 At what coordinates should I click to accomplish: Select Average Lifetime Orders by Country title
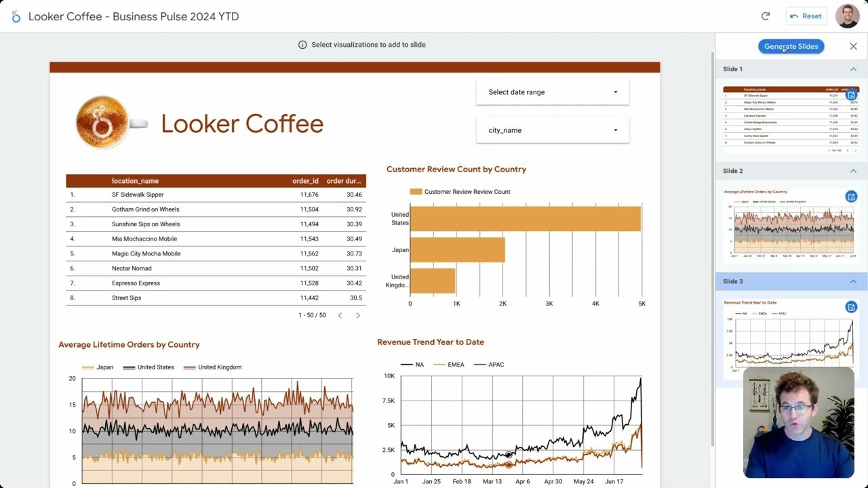(x=129, y=345)
